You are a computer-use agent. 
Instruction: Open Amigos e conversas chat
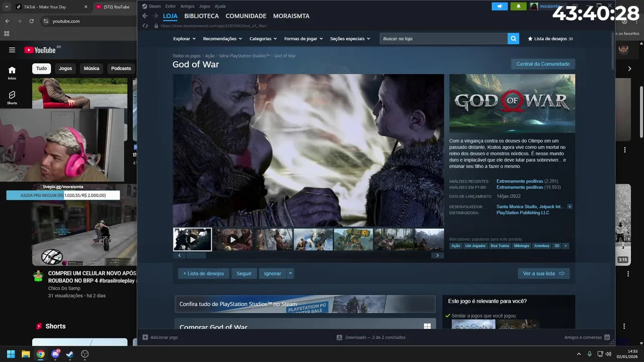point(587,337)
